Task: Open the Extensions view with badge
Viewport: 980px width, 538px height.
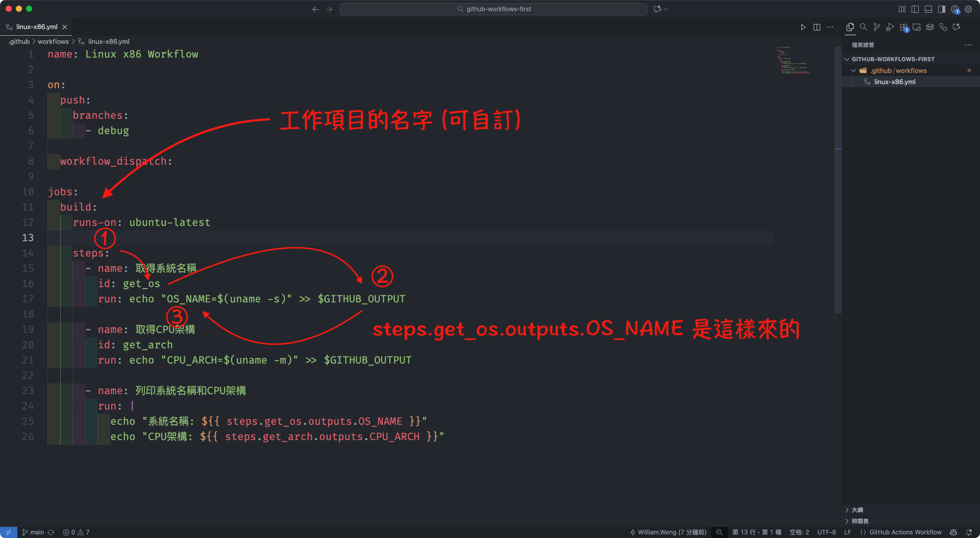Action: 903,27
